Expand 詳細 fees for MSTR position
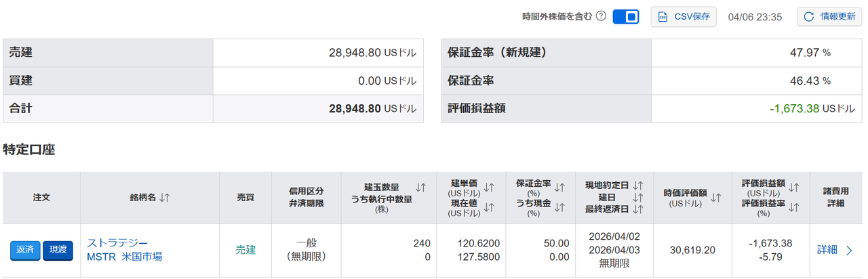The image size is (868, 279). click(x=835, y=251)
